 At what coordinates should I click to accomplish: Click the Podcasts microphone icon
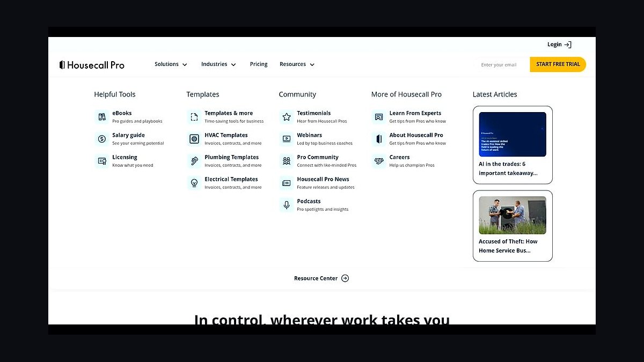click(287, 205)
